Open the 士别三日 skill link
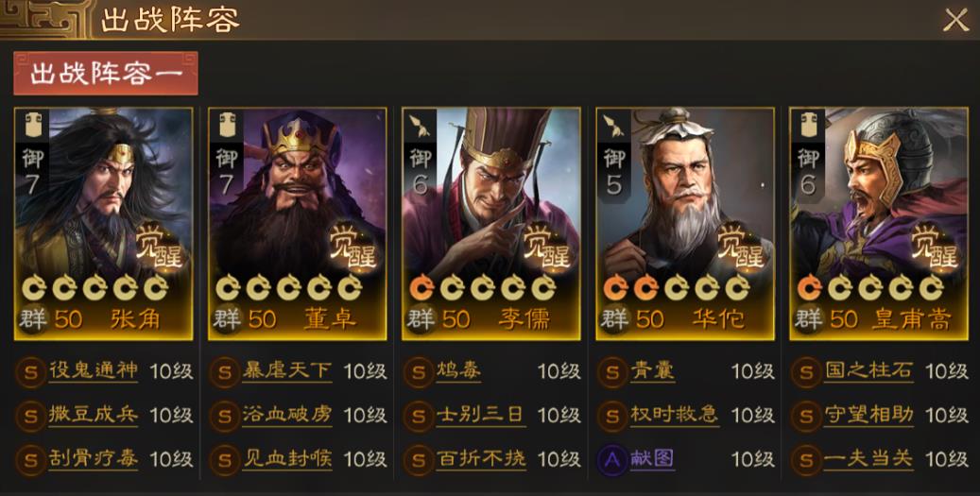Screen dimensions: 980x496 [x=481, y=415]
